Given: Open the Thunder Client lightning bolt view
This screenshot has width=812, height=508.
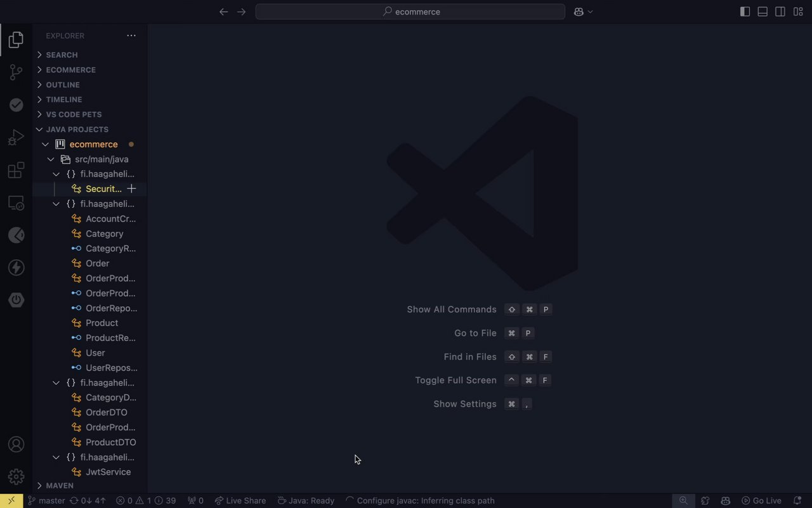Looking at the screenshot, I should (x=16, y=267).
